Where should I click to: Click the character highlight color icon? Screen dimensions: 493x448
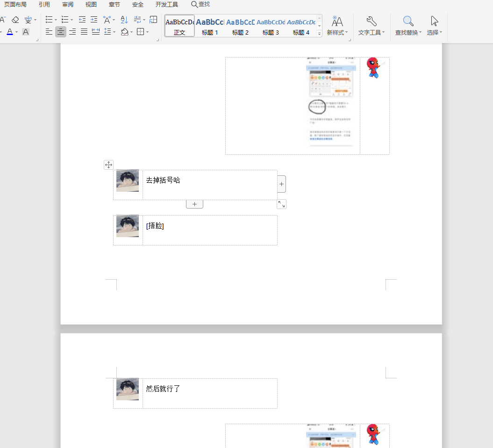[x=25, y=31]
